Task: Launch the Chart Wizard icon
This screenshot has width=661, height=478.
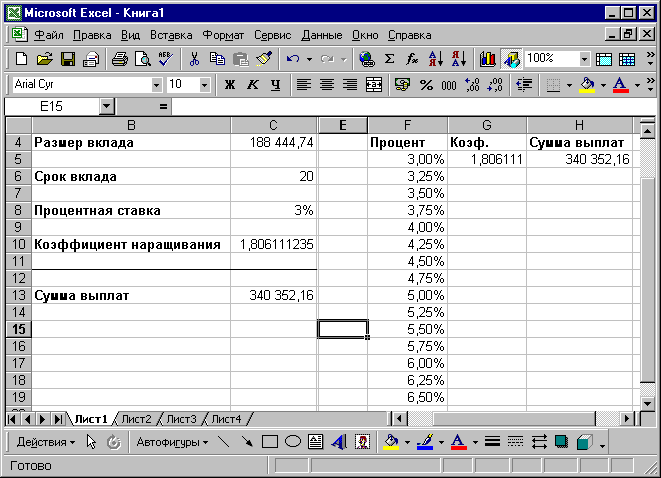Action: pos(487,59)
